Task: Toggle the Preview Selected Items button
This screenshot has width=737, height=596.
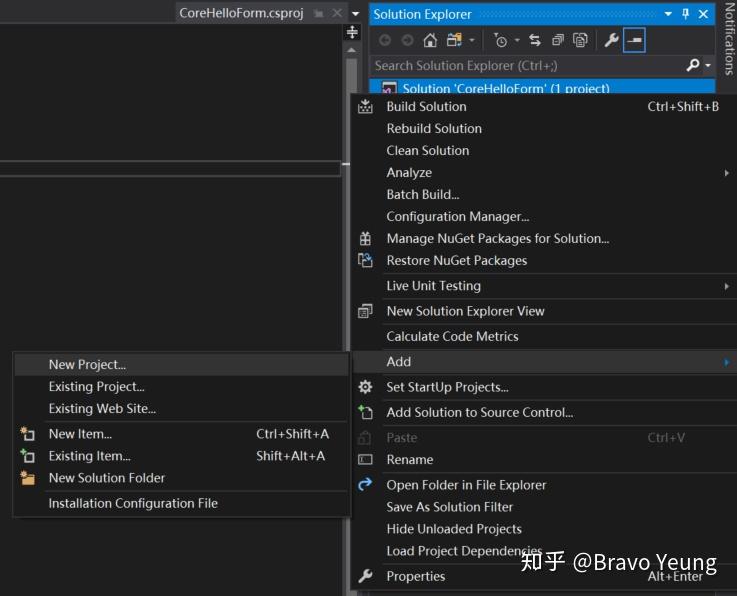Action: point(634,40)
